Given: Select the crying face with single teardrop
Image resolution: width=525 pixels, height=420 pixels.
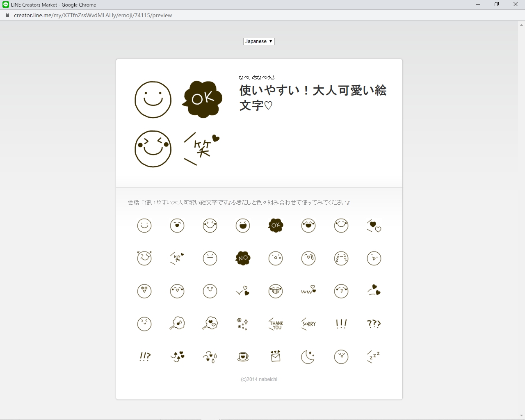Looking at the screenshot, I should 308,258.
